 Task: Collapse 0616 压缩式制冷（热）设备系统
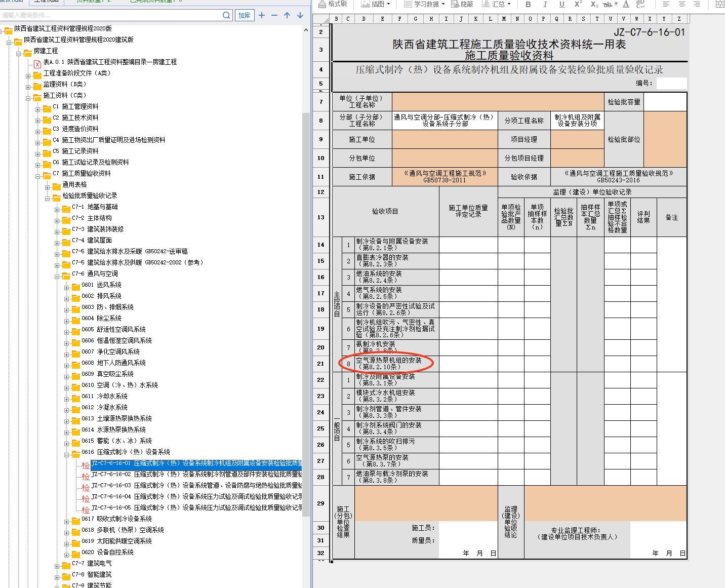pyautogui.click(x=66, y=454)
